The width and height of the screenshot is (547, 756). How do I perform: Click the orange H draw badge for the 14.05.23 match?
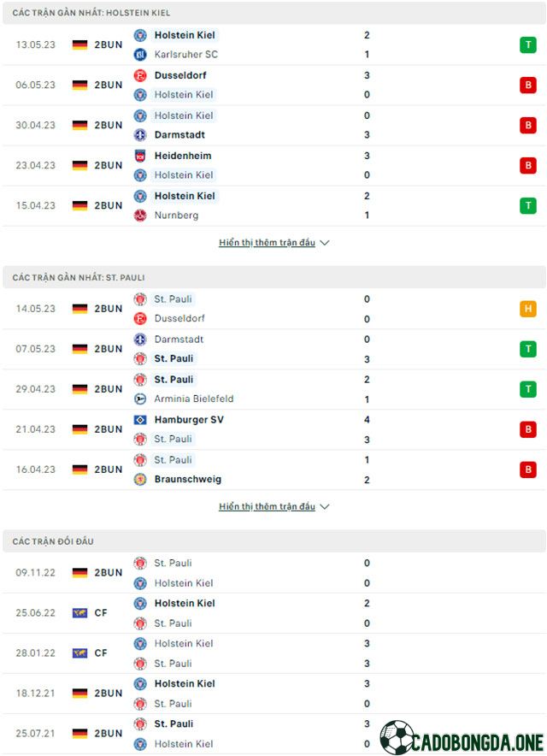[x=528, y=309]
